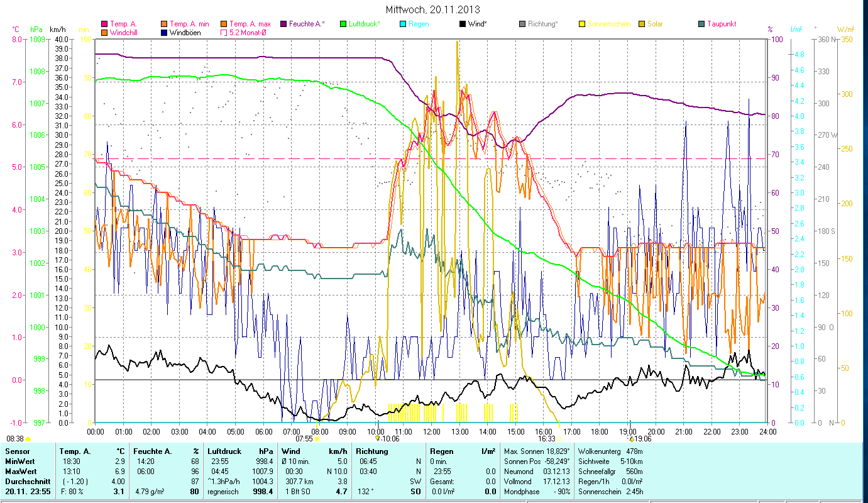Click the Temp. A. max legend label

[x=250, y=25]
